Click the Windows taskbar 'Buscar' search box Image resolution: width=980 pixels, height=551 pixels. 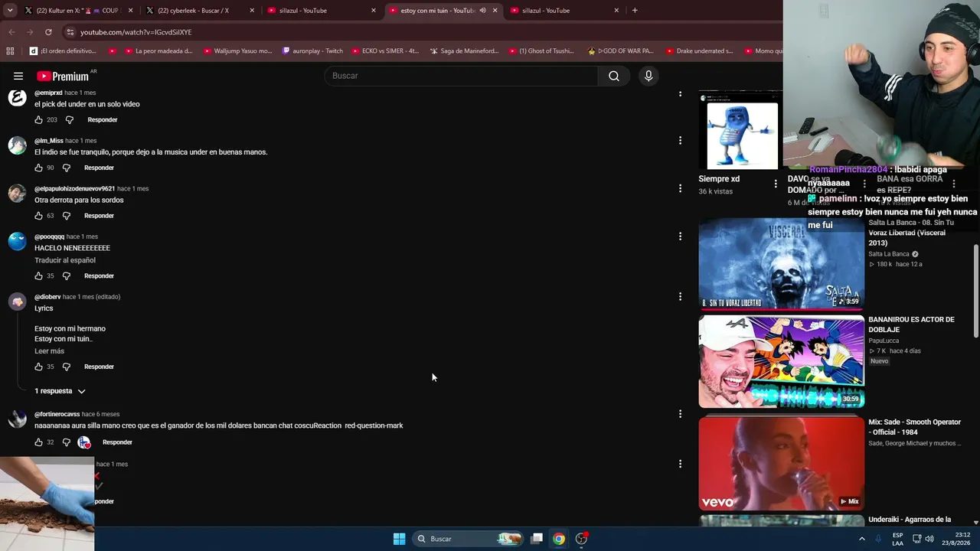tap(469, 539)
